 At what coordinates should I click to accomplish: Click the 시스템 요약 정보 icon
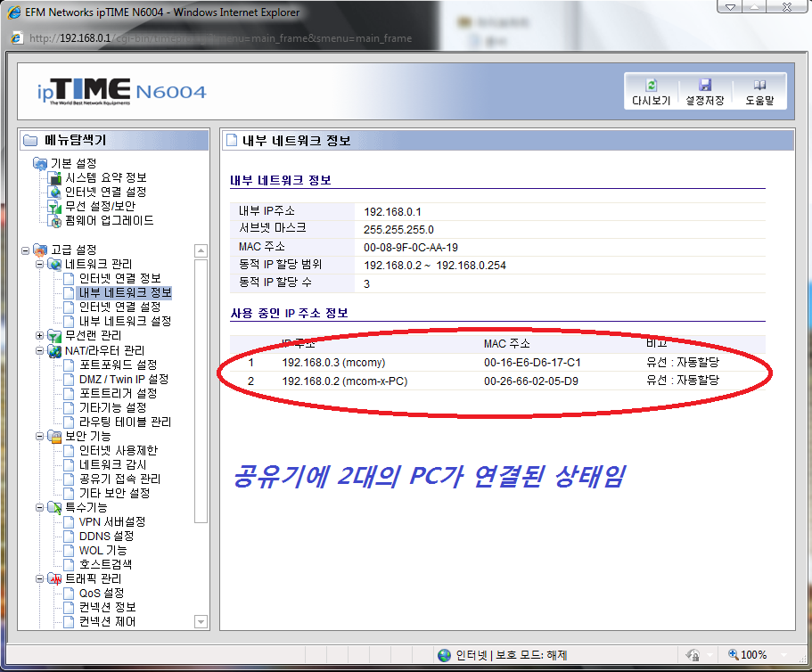(x=54, y=178)
